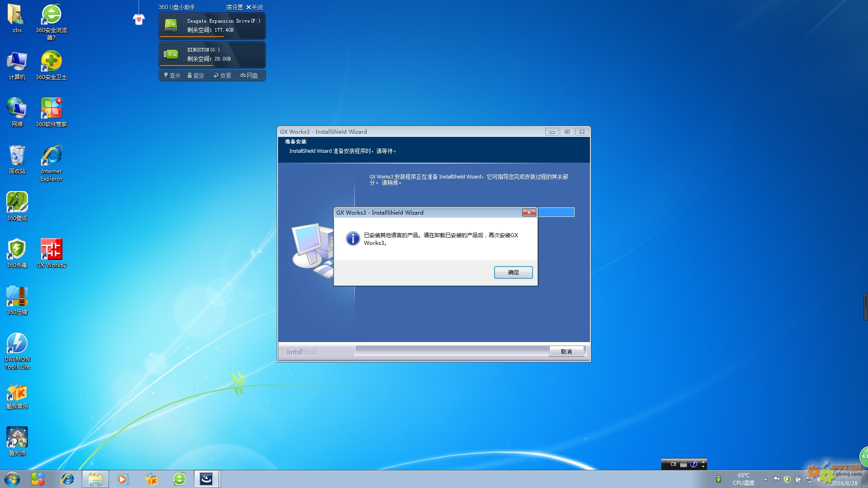This screenshot has height=488, width=868.
Task: Open the 计算机 desktop icon
Action: pyautogui.click(x=17, y=66)
